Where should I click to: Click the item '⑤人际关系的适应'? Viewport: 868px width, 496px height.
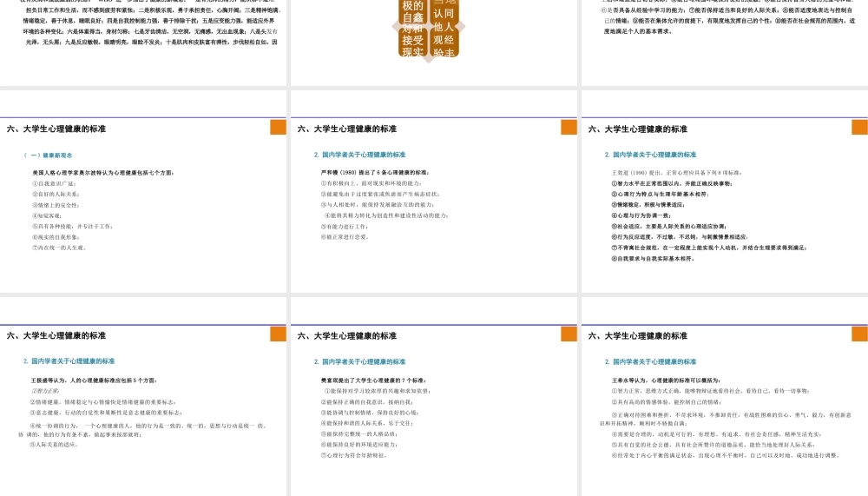(54, 445)
